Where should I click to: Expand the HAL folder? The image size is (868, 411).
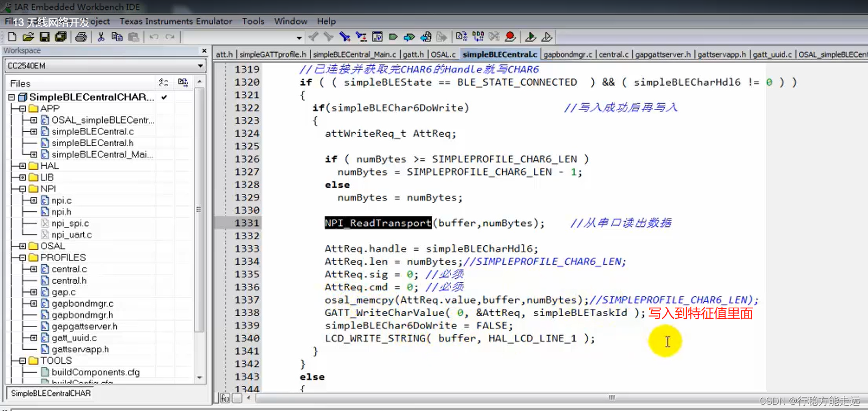click(23, 166)
